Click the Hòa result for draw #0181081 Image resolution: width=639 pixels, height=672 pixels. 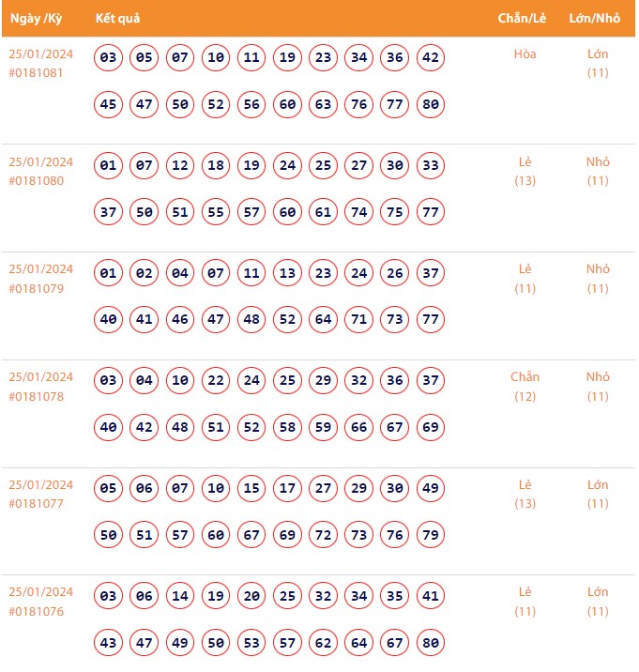(x=525, y=54)
